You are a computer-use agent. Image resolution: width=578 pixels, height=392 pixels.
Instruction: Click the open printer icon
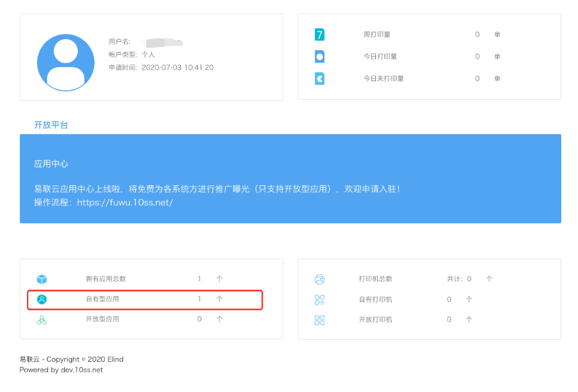click(319, 320)
